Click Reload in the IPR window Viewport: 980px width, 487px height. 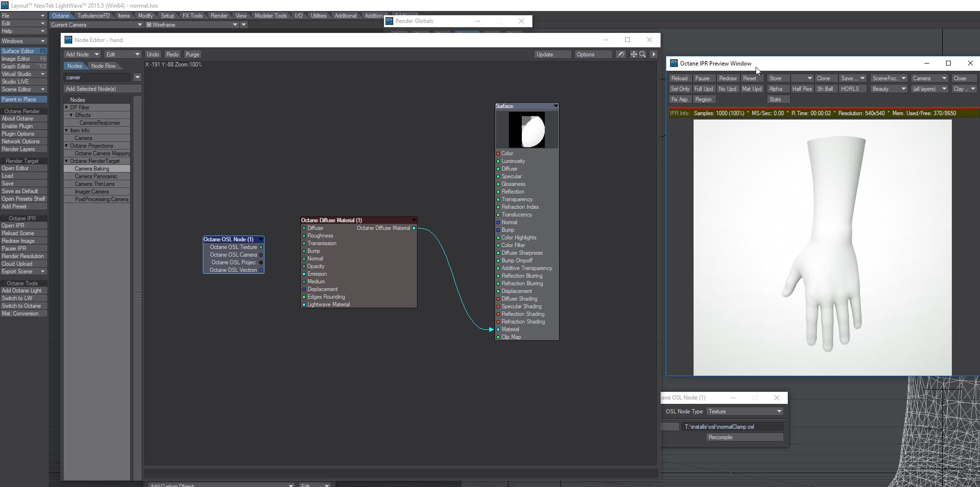[679, 78]
